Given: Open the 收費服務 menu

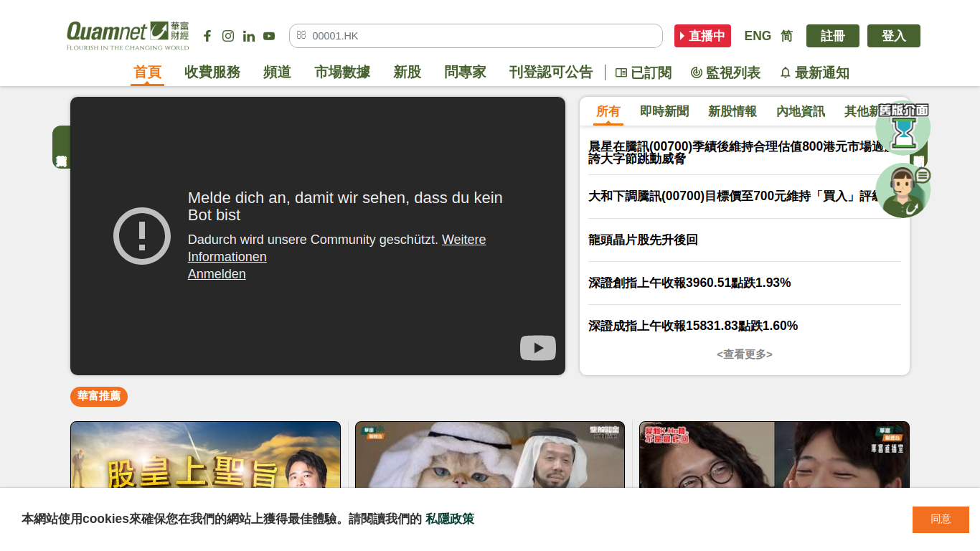Looking at the screenshot, I should click(x=212, y=72).
